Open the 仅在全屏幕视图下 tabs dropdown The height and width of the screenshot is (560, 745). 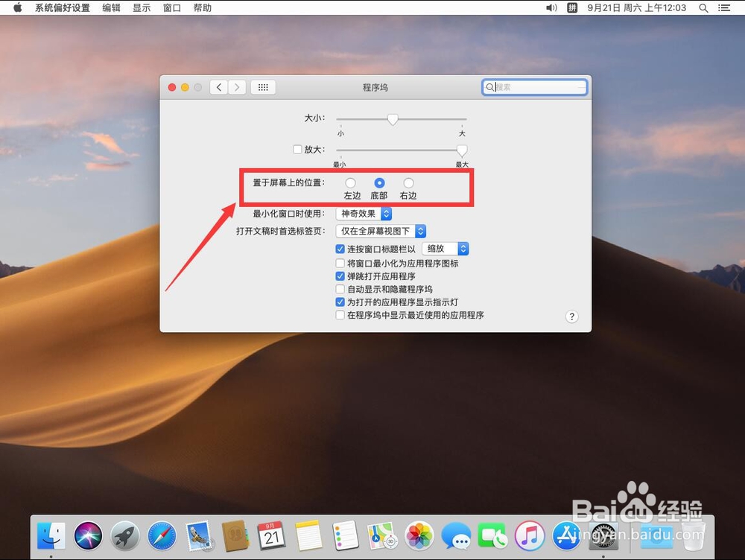[x=380, y=231]
